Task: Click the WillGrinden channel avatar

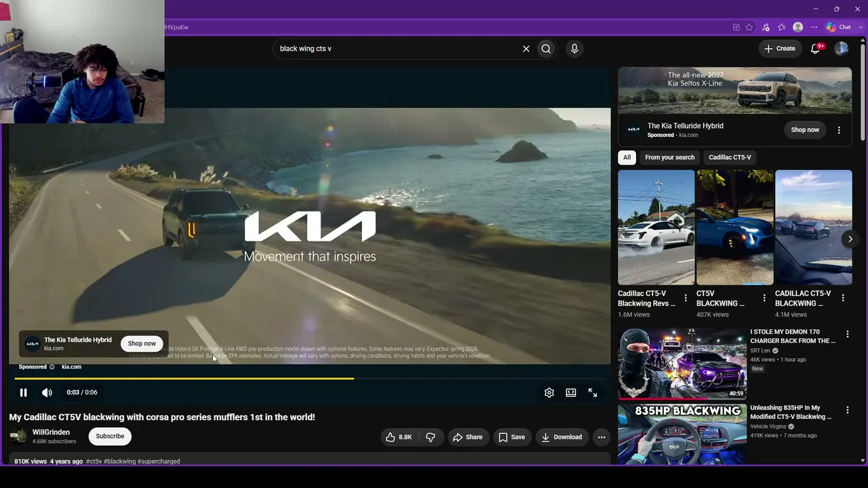Action: pyautogui.click(x=18, y=436)
